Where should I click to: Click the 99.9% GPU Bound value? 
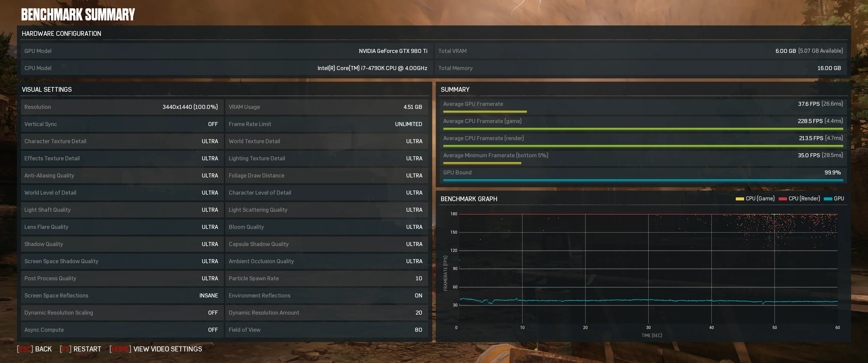click(832, 172)
